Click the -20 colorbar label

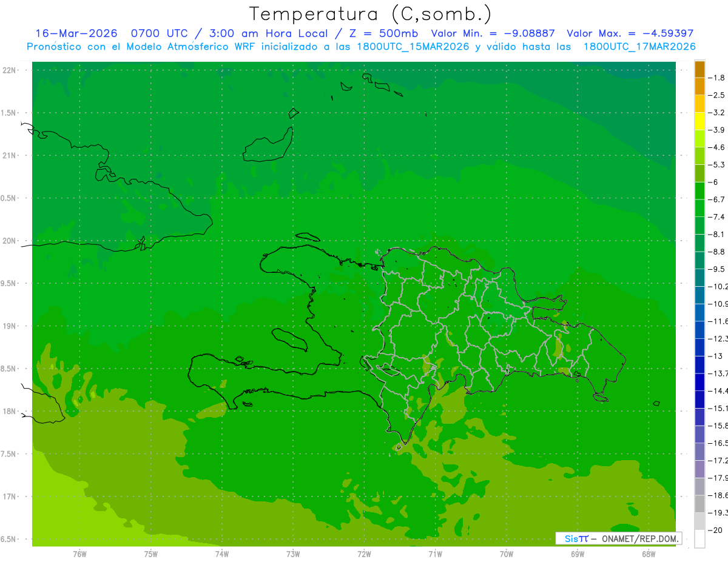(x=715, y=530)
